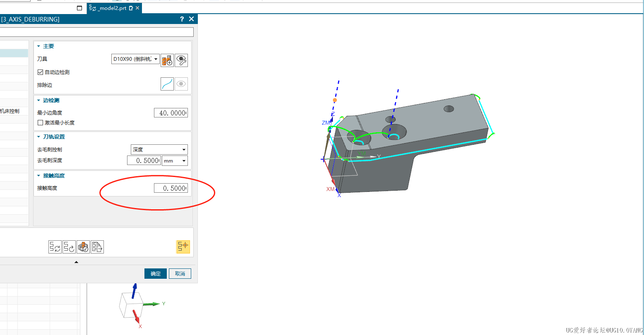Open the 去毛刺控制 深度 dropdown

(x=159, y=150)
